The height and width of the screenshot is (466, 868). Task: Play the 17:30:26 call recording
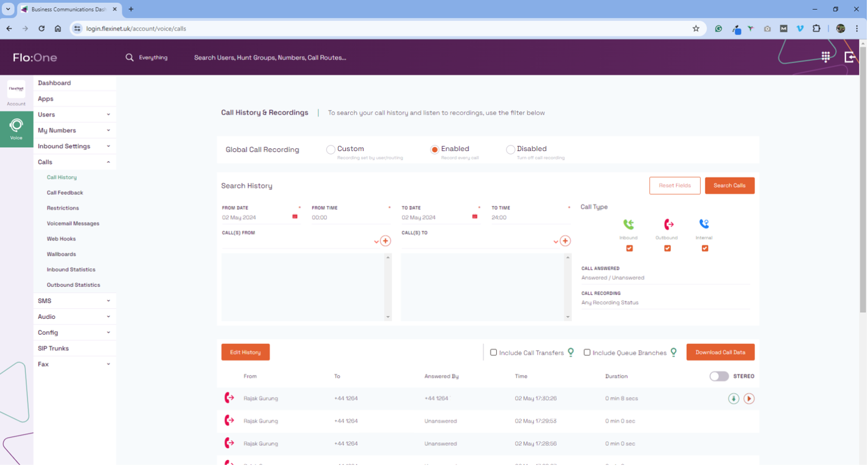tap(749, 398)
